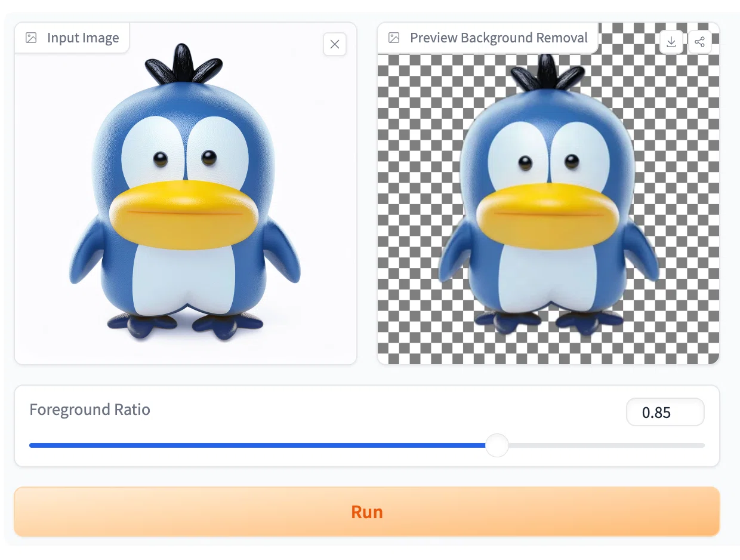The height and width of the screenshot is (560, 740).
Task: Clear the input image with the X button
Action: [x=334, y=44]
